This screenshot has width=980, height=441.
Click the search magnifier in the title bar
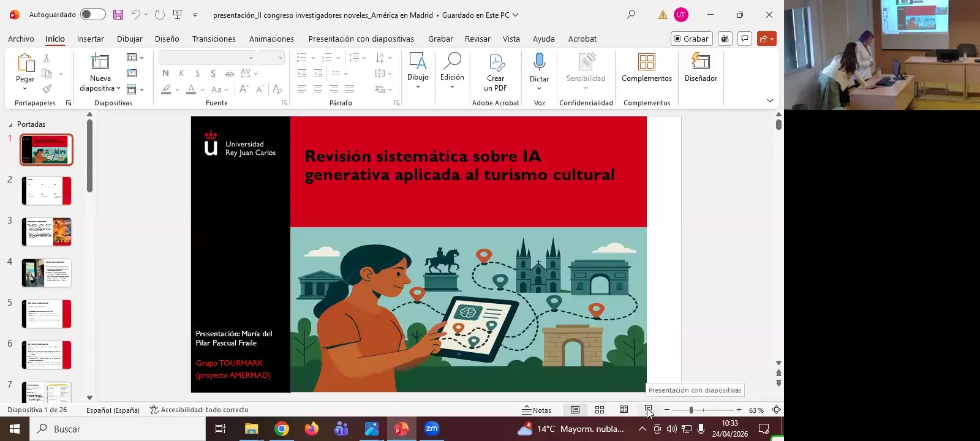[631, 15]
